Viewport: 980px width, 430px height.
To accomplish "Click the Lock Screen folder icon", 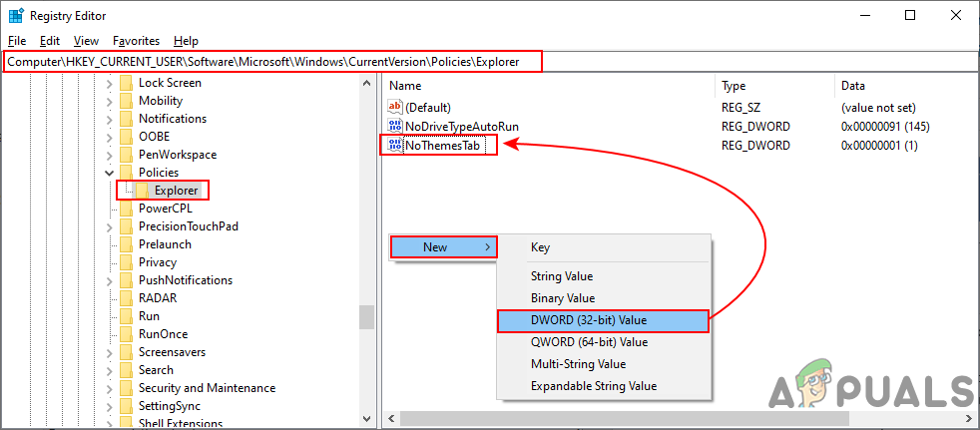I will point(127,83).
